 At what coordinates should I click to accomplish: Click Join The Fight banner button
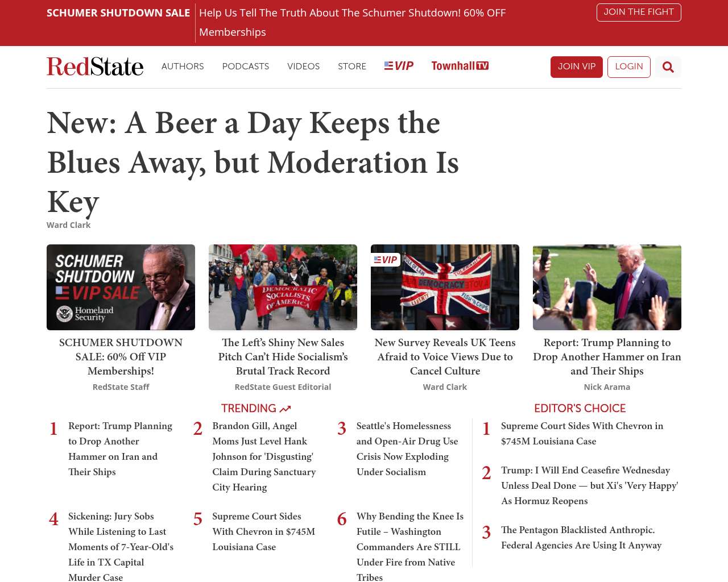(639, 13)
